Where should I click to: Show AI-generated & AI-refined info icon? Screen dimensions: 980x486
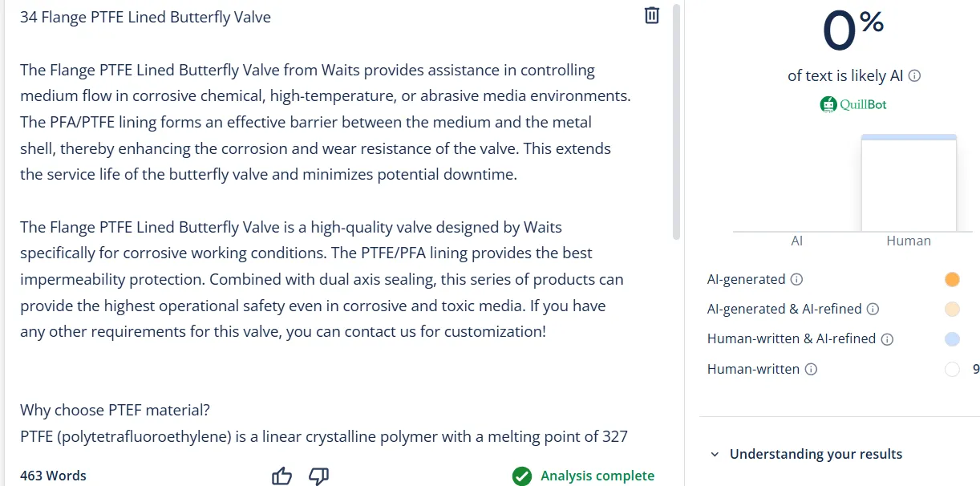point(873,310)
